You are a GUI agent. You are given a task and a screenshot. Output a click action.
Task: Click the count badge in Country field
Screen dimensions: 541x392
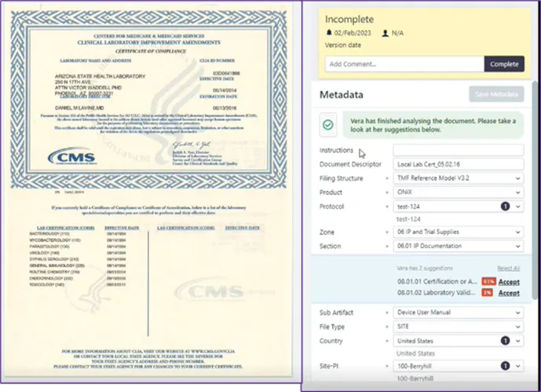505,341
